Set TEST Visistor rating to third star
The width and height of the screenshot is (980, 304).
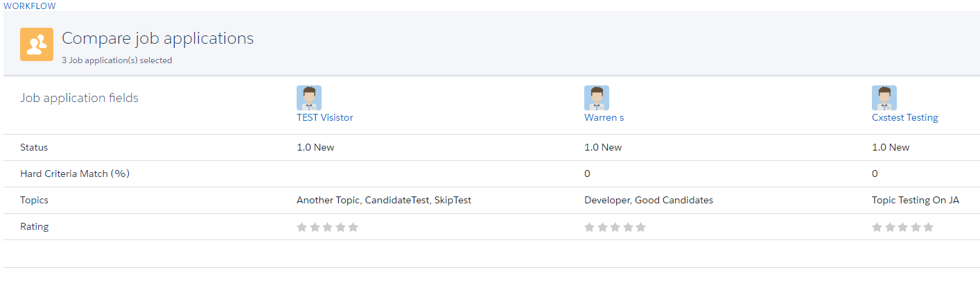tap(327, 227)
